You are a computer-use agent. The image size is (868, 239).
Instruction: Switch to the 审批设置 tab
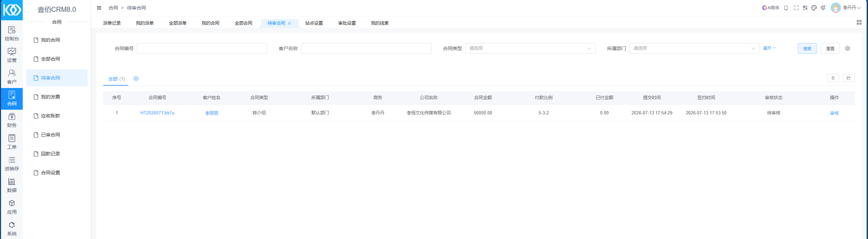(347, 23)
